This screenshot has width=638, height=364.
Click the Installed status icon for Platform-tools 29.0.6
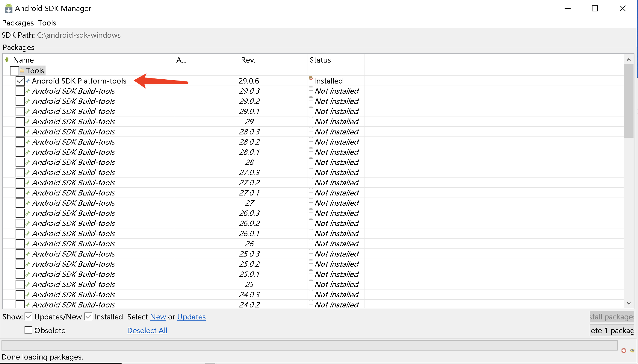point(311,79)
